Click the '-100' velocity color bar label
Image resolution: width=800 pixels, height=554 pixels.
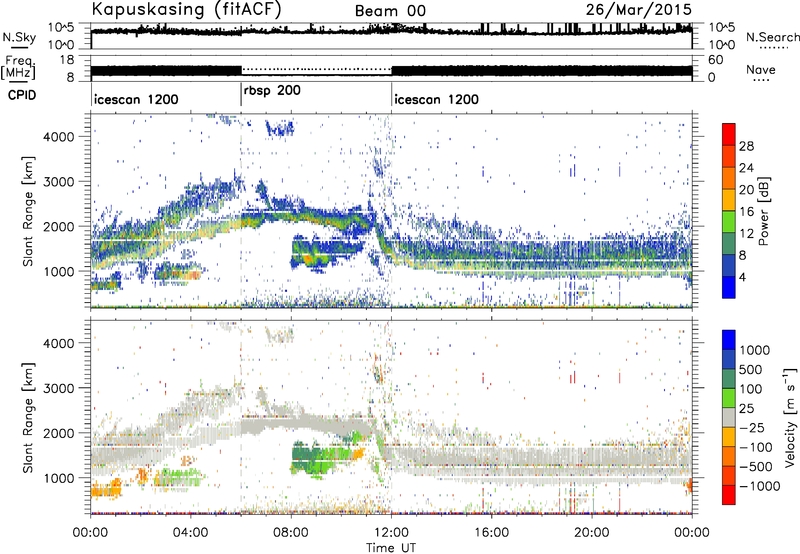pyautogui.click(x=756, y=447)
